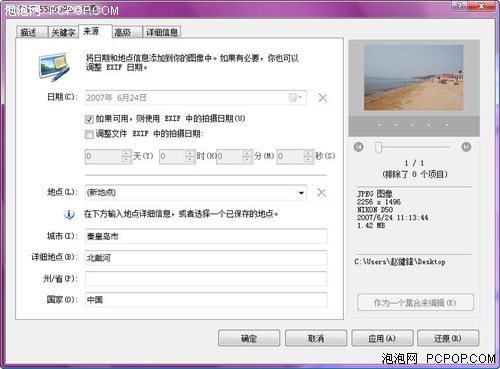Clear the 日期 field with the X icon

323,98
